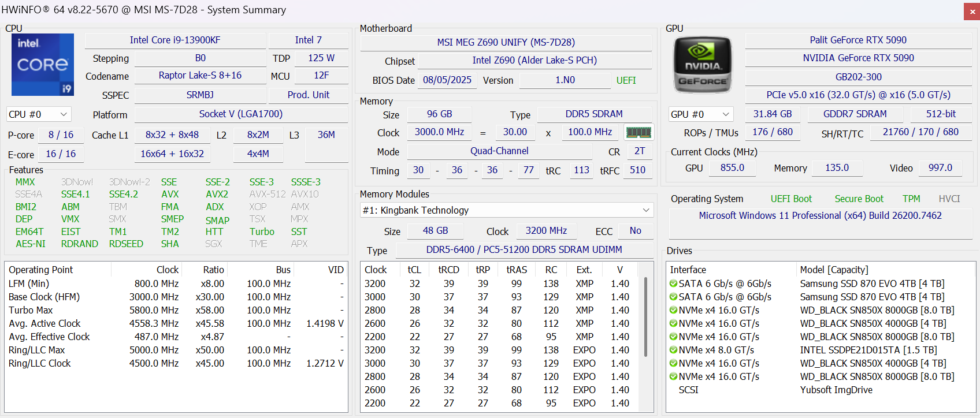Click the memory timings table scrollbar
The height and width of the screenshot is (418, 980).
[x=645, y=318]
